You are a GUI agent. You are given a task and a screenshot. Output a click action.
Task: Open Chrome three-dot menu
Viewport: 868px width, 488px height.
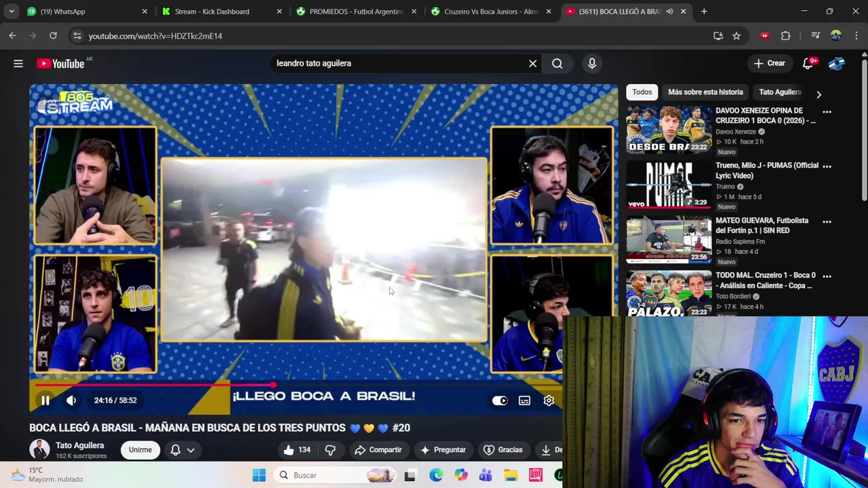coord(856,36)
